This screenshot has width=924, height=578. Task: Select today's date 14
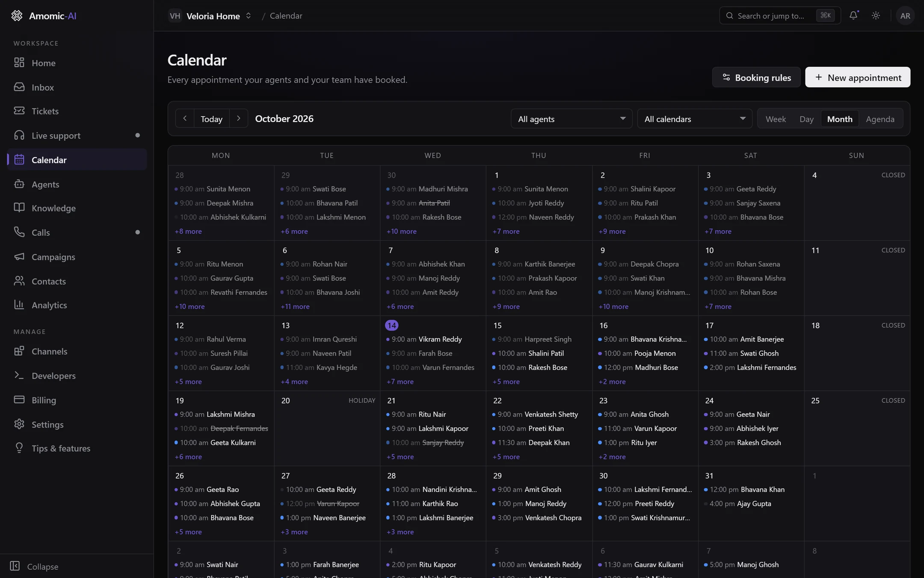391,325
